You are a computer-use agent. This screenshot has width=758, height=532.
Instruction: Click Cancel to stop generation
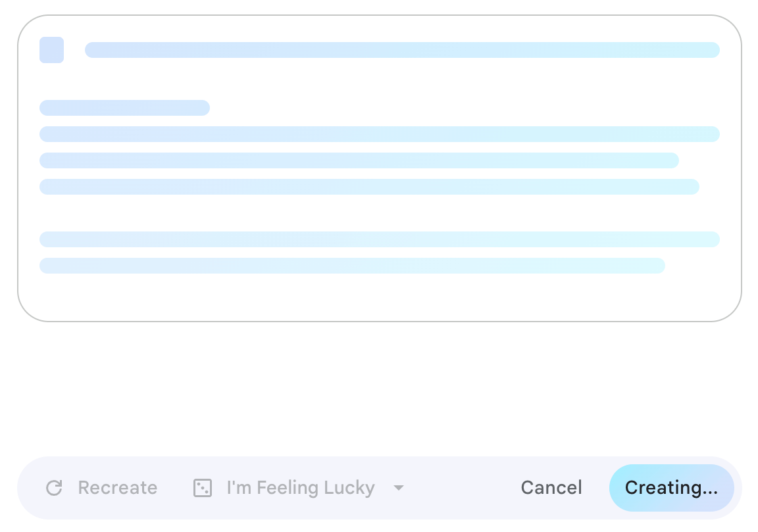pos(551,488)
